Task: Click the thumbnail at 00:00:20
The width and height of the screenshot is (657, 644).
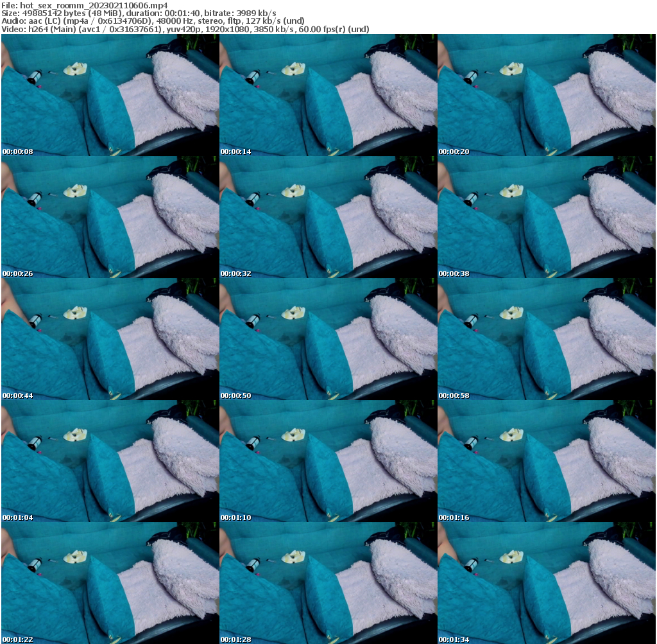Action: (546, 95)
